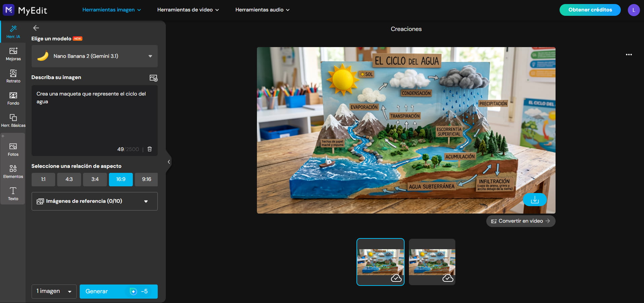
Task: Select the 9:16 aspect ratio
Action: pos(146,179)
